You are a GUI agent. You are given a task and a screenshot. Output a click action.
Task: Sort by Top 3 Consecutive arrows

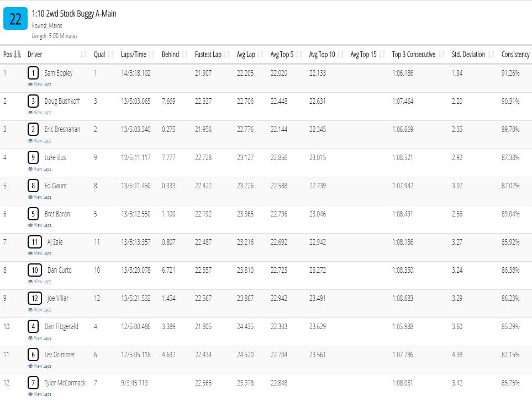(x=441, y=54)
